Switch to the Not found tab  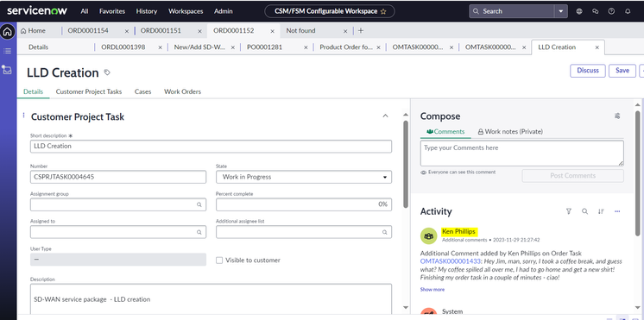coord(300,30)
